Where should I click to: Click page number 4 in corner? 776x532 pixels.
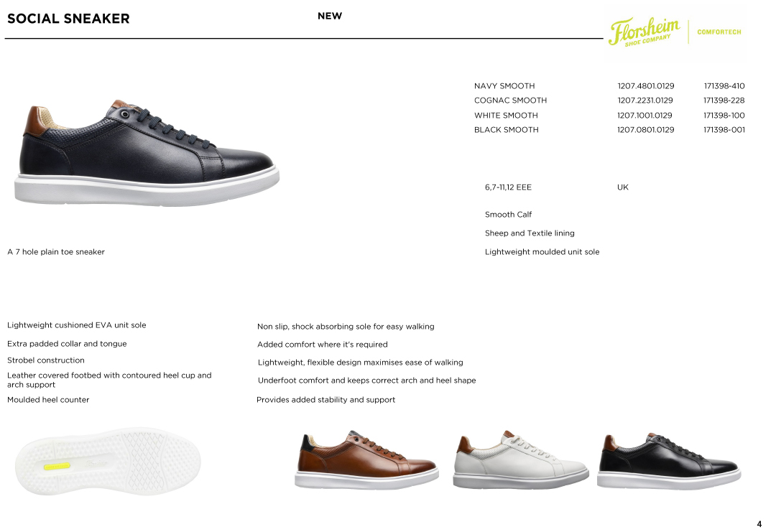point(759,524)
